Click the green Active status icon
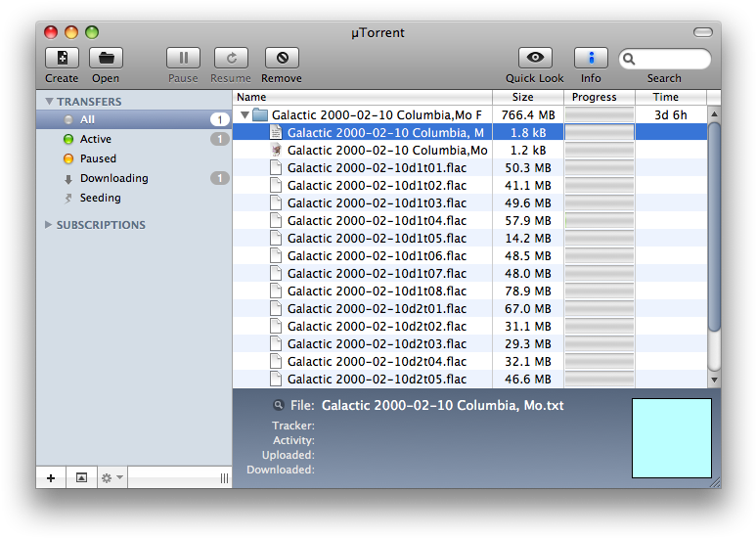756x538 pixels. (x=68, y=139)
